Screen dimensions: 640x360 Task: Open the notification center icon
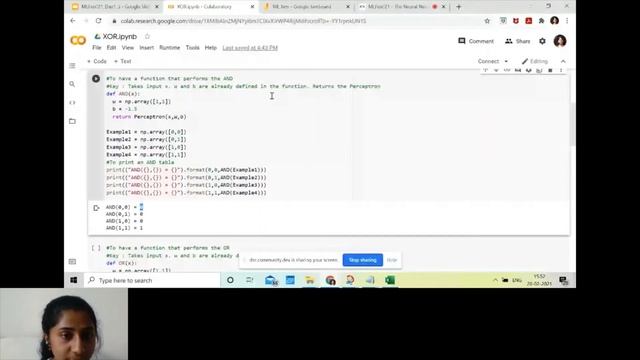point(564,280)
